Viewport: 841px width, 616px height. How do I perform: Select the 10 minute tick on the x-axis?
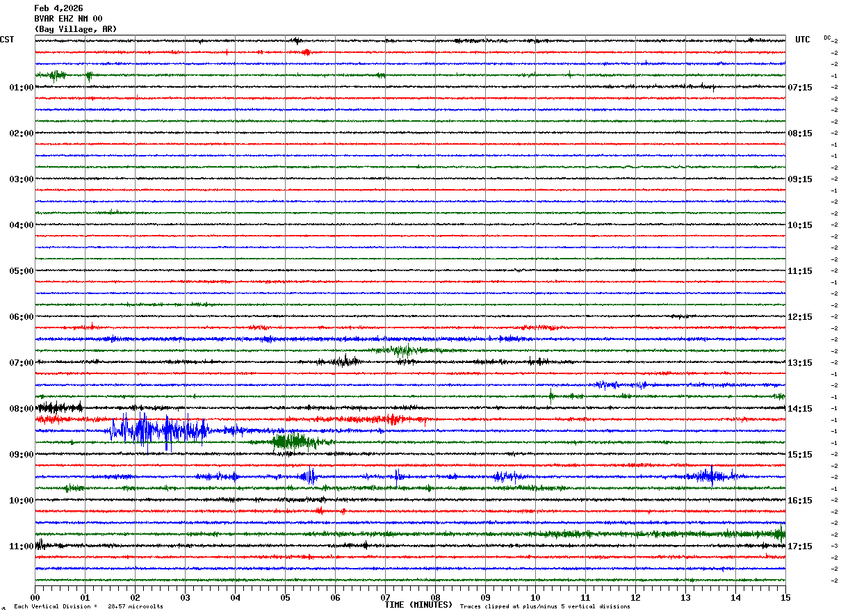[x=535, y=597]
